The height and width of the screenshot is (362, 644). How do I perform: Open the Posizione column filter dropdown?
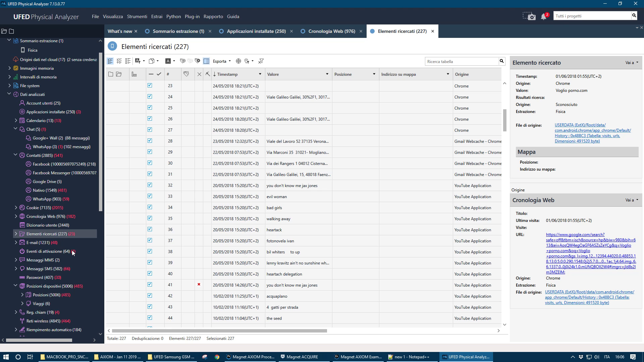click(x=374, y=74)
